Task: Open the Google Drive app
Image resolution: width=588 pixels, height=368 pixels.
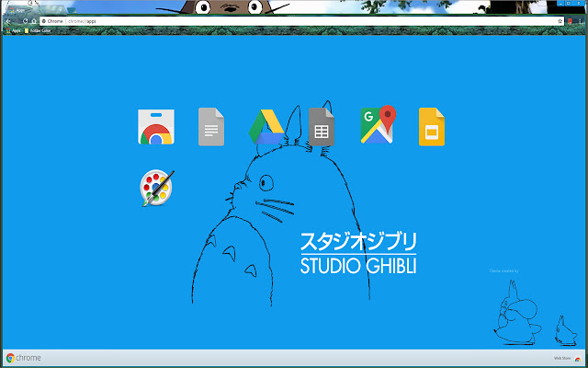Action: 266,127
